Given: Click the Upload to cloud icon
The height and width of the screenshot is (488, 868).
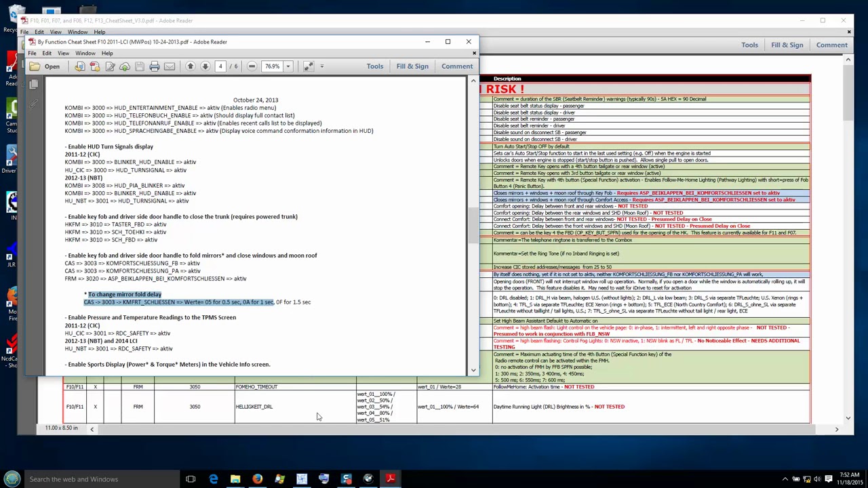Looking at the screenshot, I should pyautogui.click(x=125, y=66).
